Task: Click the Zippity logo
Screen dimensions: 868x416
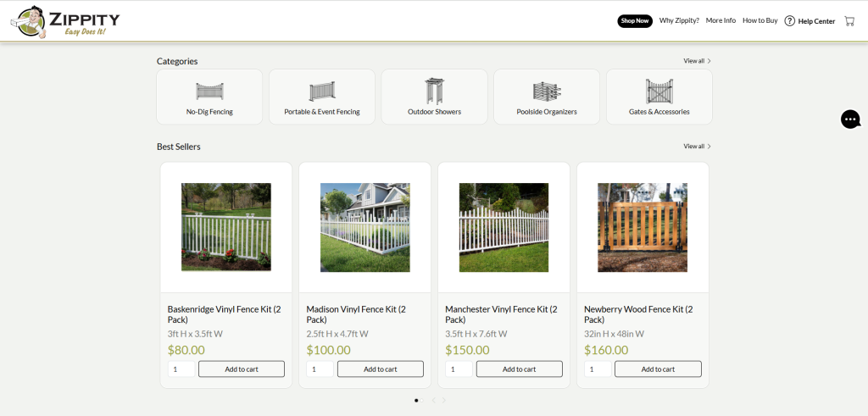Action: (66, 21)
